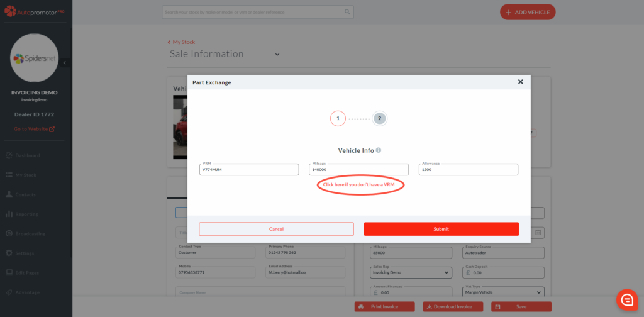This screenshot has width=644, height=317.
Task: Open the Go to Website link
Action: [x=35, y=129]
